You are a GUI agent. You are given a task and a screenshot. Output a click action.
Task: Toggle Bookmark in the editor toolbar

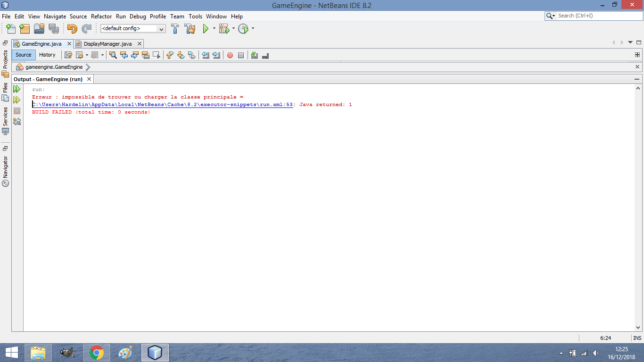[192, 55]
